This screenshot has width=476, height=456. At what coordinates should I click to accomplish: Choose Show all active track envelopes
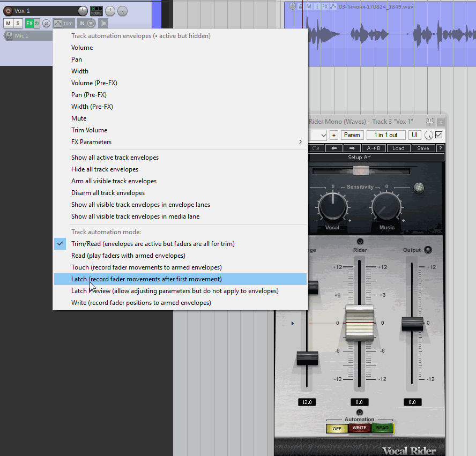[180, 158]
